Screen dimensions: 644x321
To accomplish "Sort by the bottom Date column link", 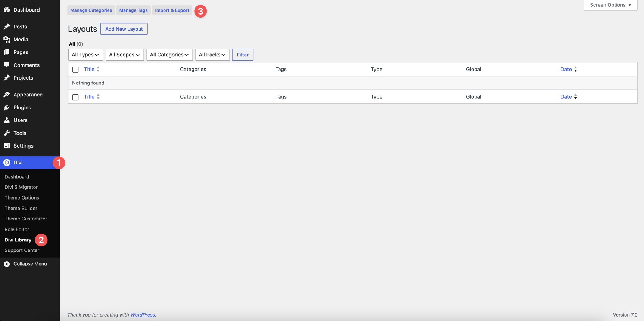I will click(566, 96).
